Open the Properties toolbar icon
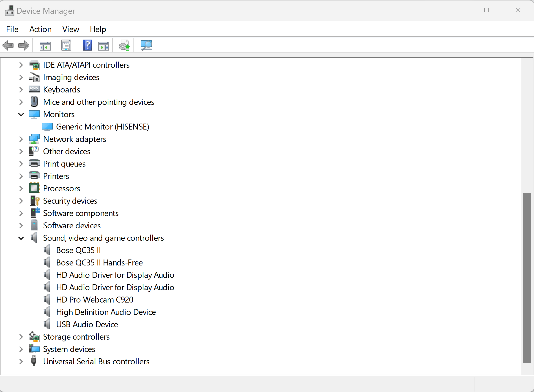534x392 pixels. pyautogui.click(x=66, y=45)
